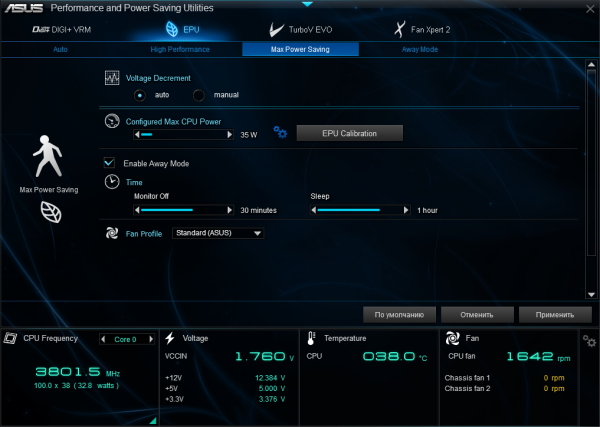The height and width of the screenshot is (427, 600).
Task: Click the walking person Max Power Saving icon
Action: point(48,156)
